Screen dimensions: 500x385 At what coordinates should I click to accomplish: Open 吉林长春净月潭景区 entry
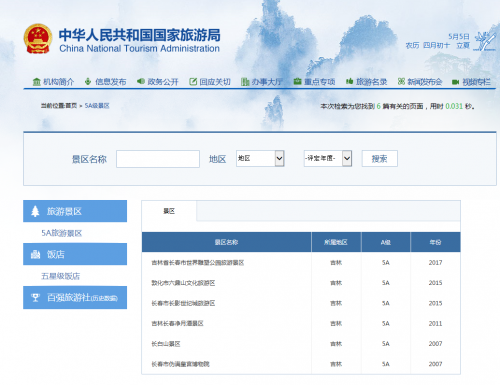(177, 323)
